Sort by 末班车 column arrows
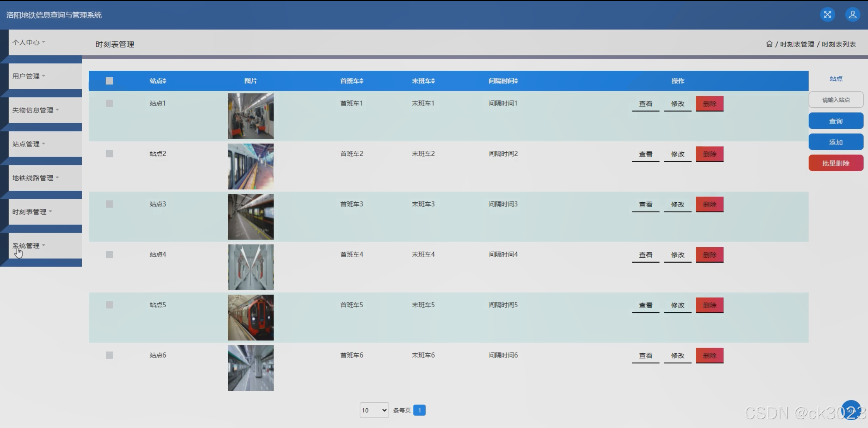868x428 pixels. (x=433, y=81)
